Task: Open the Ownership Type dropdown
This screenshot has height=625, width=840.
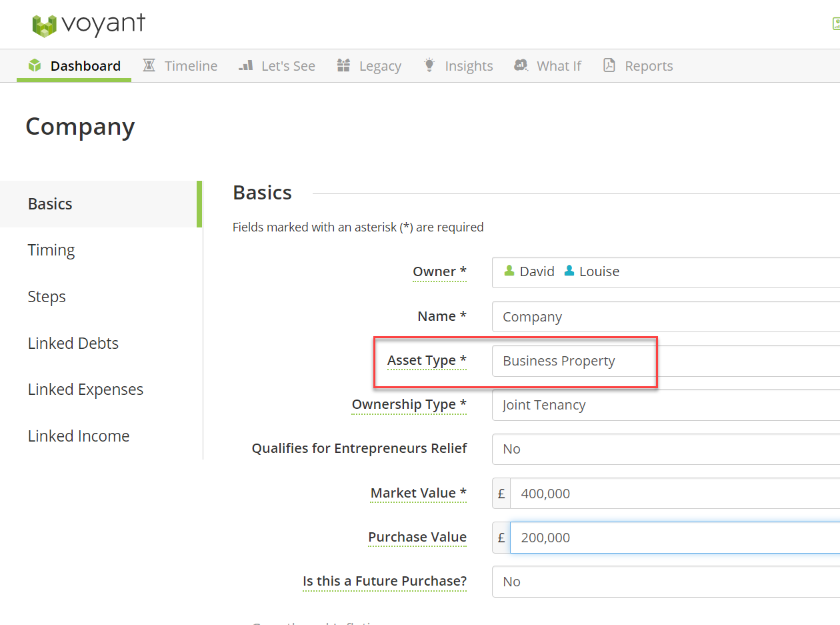Action: point(666,405)
